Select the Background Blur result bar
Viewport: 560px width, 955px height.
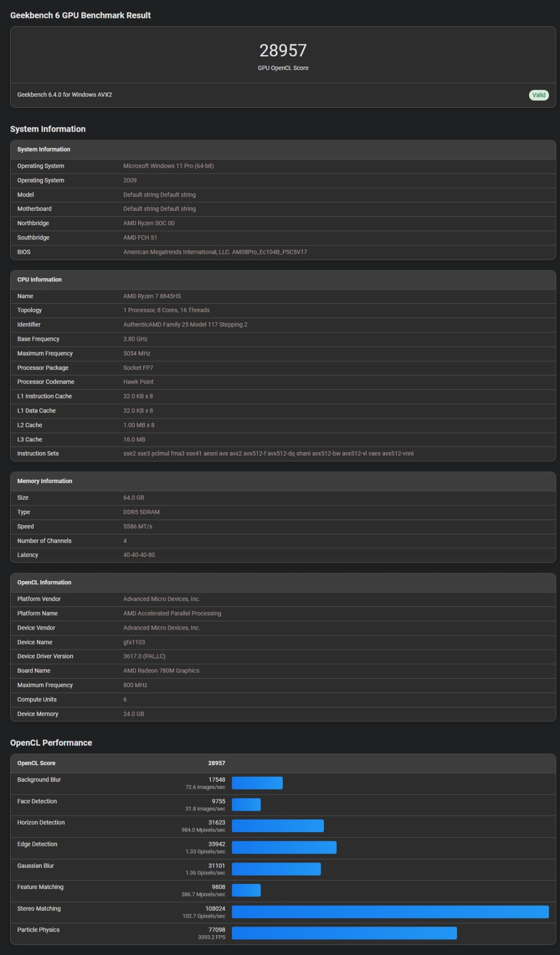click(257, 783)
